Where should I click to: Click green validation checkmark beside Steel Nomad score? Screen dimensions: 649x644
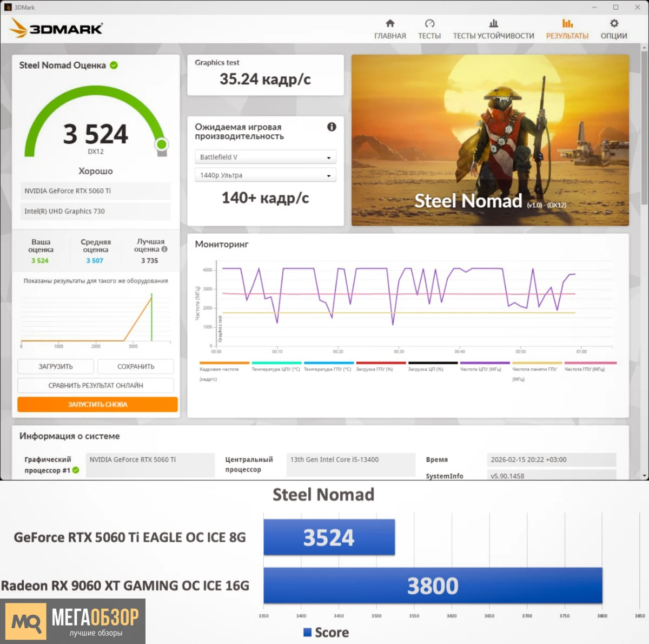[x=114, y=65]
